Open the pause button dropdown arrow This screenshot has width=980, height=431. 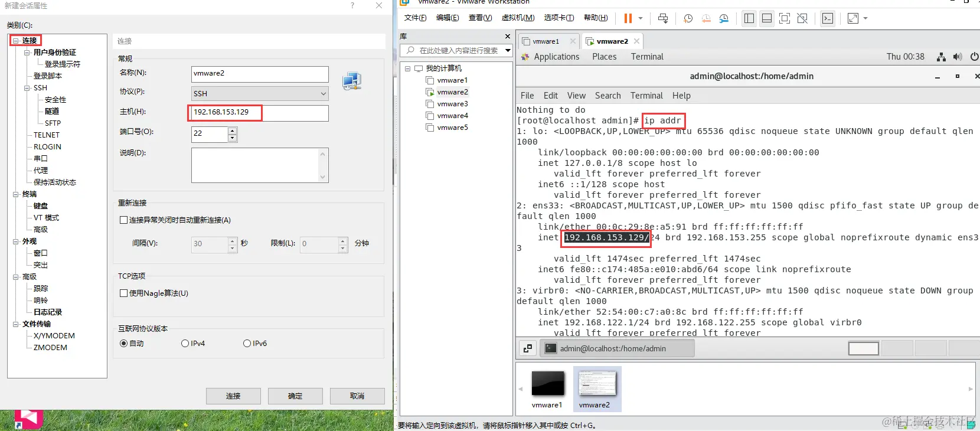(641, 18)
